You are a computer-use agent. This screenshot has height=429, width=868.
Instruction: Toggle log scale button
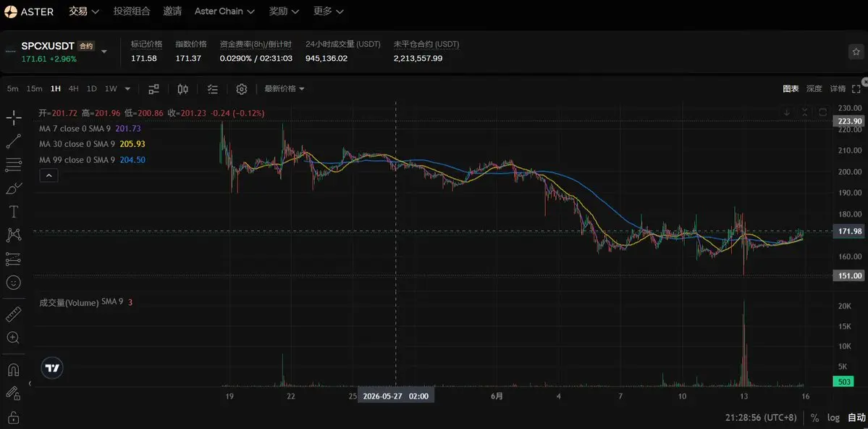click(833, 417)
